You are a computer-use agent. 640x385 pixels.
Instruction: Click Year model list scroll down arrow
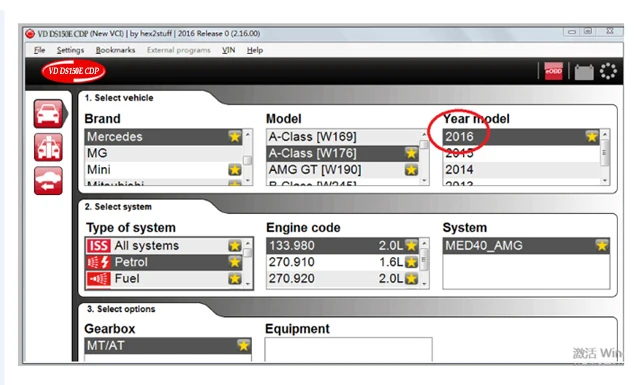pos(605,180)
